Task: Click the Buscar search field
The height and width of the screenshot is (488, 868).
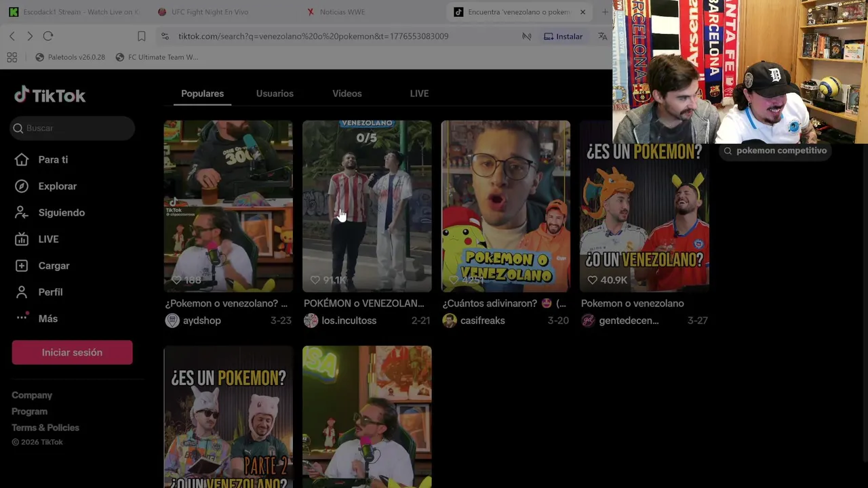Action: 72,128
